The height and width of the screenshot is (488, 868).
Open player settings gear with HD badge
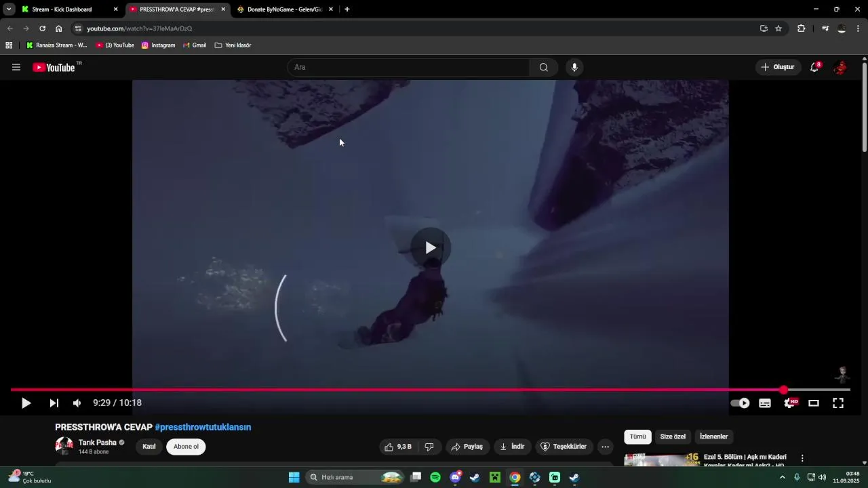tap(790, 403)
